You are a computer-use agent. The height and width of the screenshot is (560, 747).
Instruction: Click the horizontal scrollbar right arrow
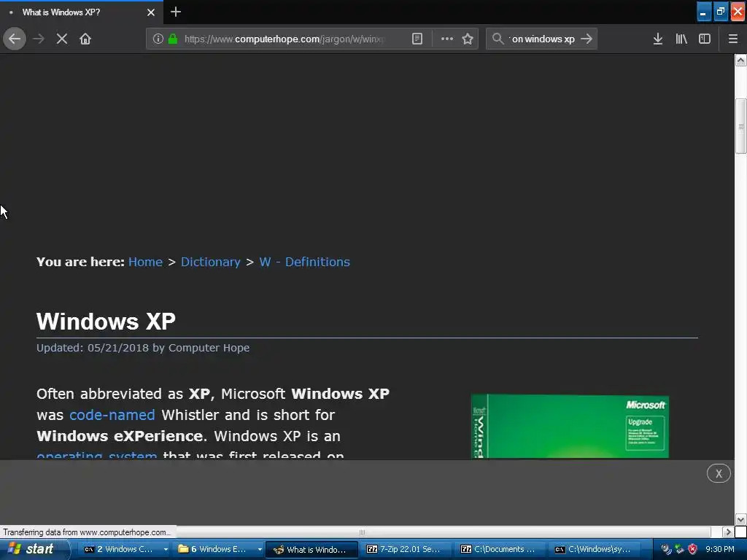(728, 532)
